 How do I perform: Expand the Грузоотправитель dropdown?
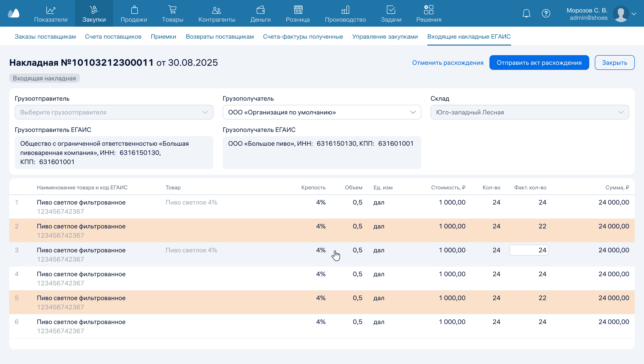(114, 112)
